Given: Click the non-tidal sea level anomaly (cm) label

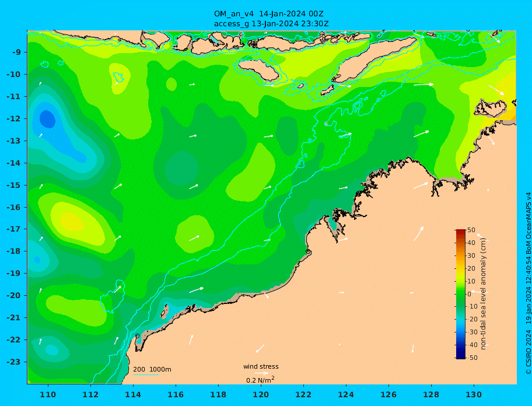Looking at the screenshot, I should click(x=484, y=294).
